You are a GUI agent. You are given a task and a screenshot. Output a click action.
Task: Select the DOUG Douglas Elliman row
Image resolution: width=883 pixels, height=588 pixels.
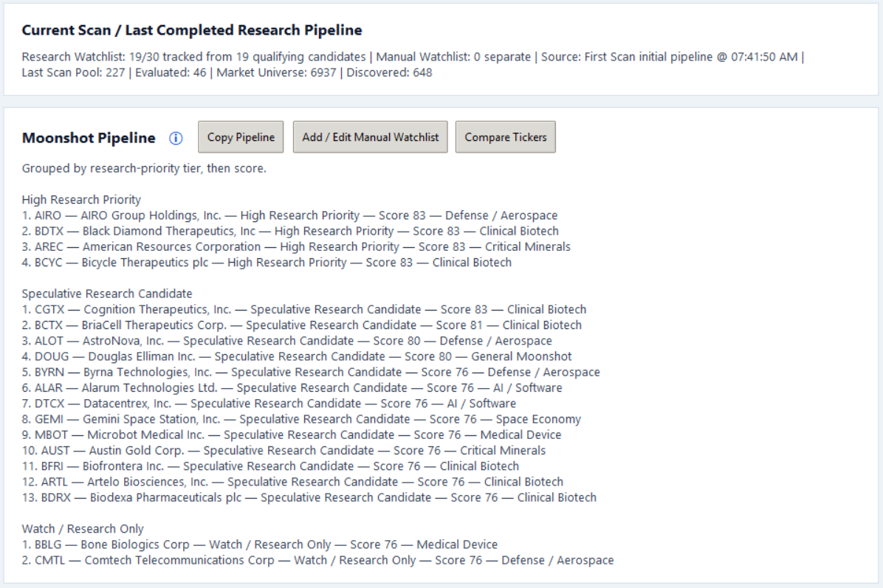tap(297, 357)
